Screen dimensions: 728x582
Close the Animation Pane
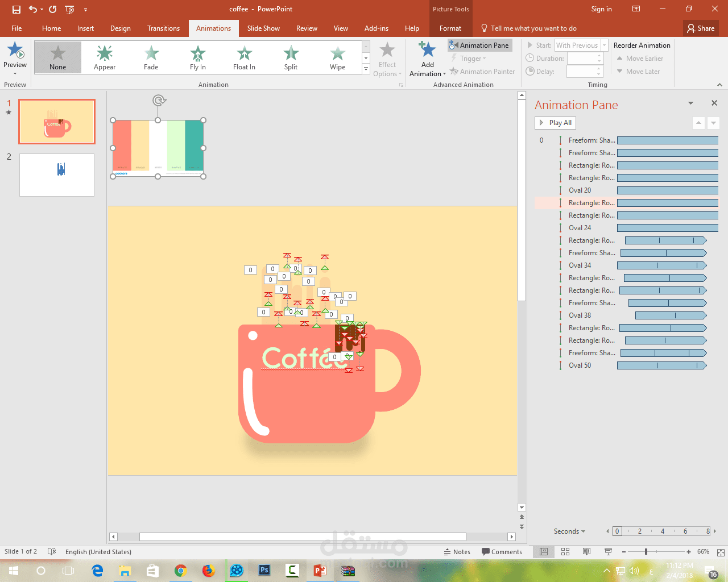click(x=714, y=103)
